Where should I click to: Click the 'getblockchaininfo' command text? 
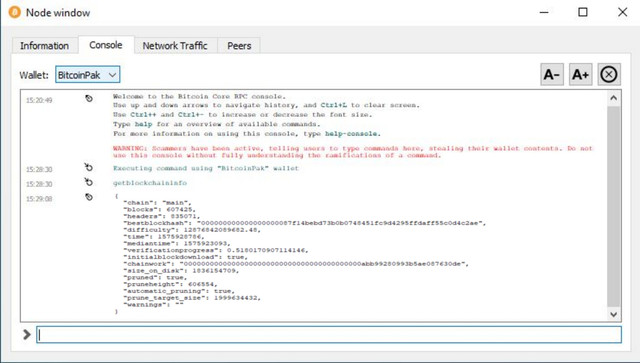[x=150, y=183]
